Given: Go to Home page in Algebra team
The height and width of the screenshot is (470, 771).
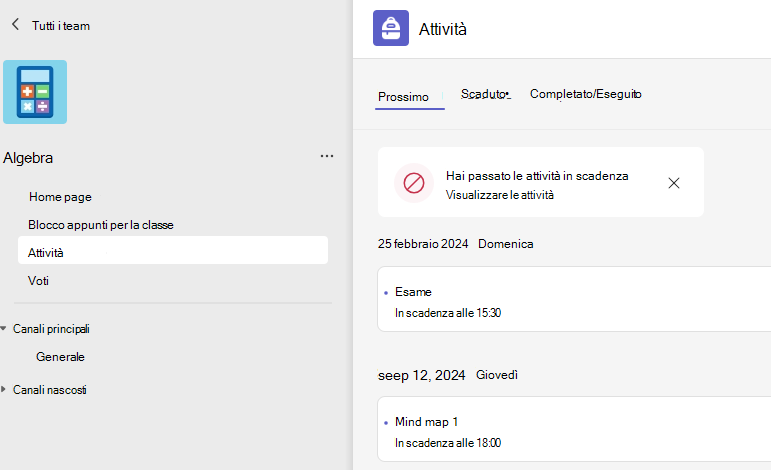Looking at the screenshot, I should tap(60, 197).
